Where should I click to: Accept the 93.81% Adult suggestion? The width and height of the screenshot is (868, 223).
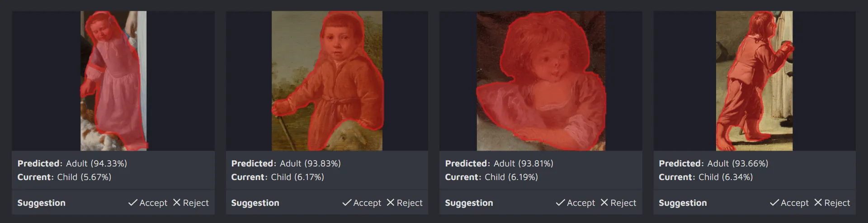click(576, 203)
